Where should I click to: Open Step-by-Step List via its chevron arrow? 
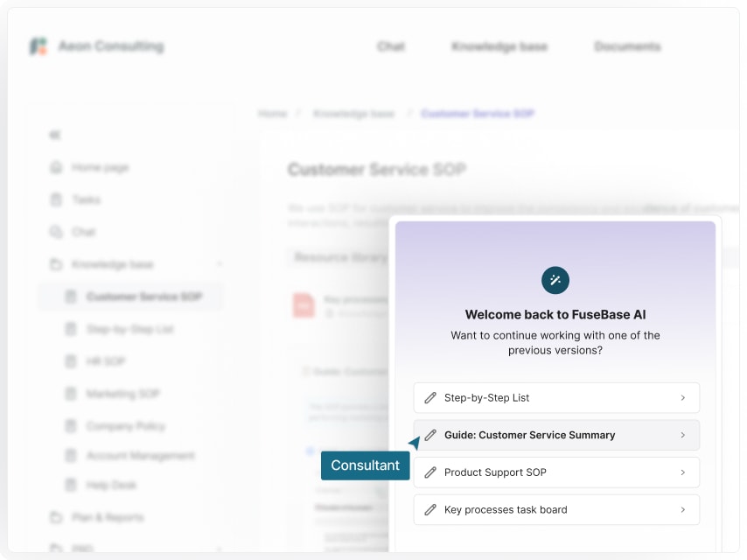click(x=682, y=397)
